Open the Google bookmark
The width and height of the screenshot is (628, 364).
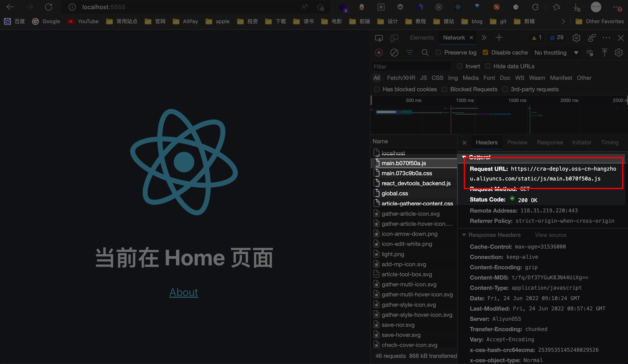[x=46, y=21]
